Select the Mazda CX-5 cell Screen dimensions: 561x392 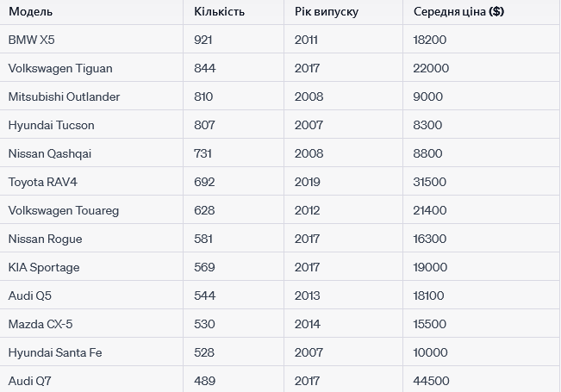41,324
